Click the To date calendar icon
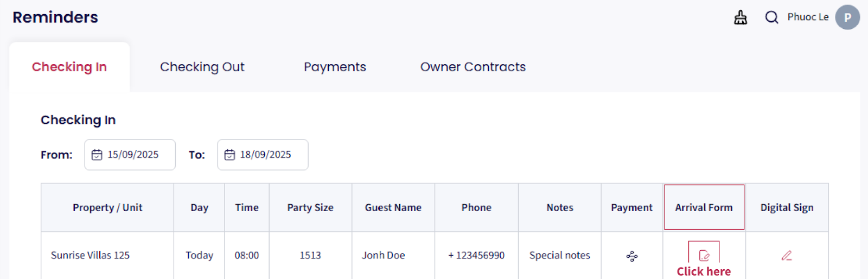The image size is (868, 279). (x=229, y=155)
